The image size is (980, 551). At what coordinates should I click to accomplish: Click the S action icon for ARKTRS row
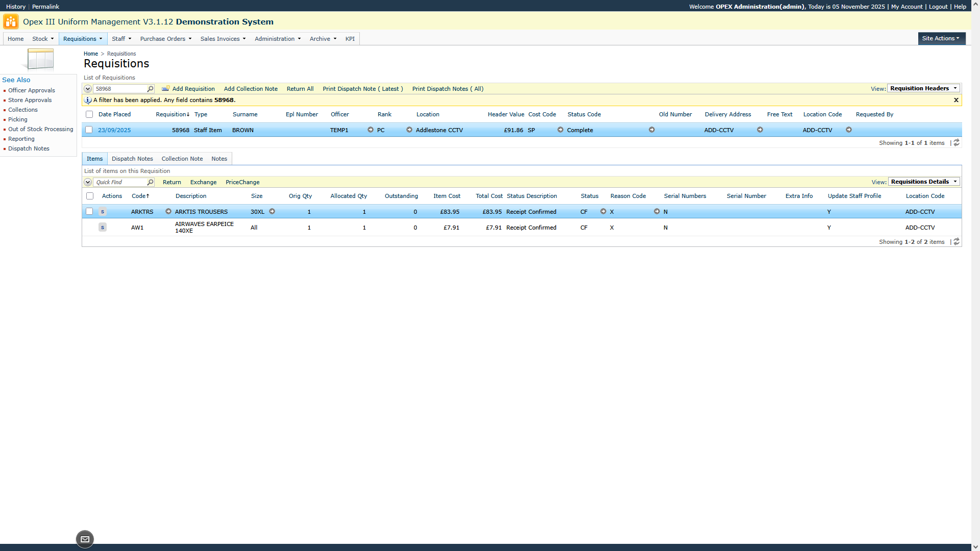pyautogui.click(x=103, y=212)
